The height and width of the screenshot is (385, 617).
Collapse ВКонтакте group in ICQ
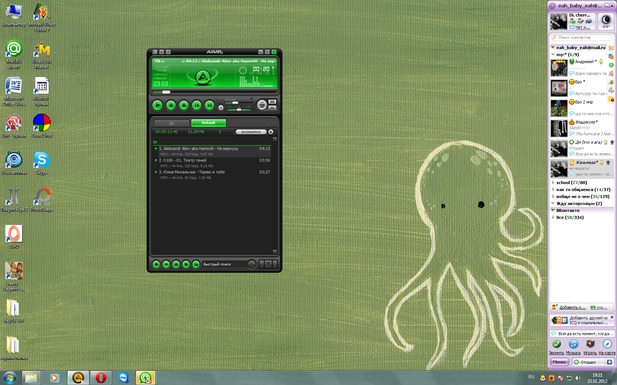click(x=553, y=211)
